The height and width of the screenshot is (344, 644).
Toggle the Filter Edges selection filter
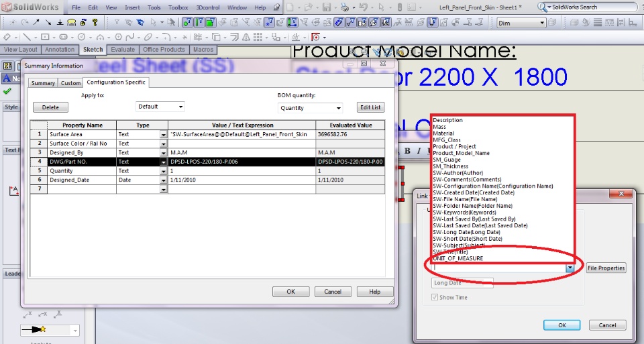(x=199, y=23)
